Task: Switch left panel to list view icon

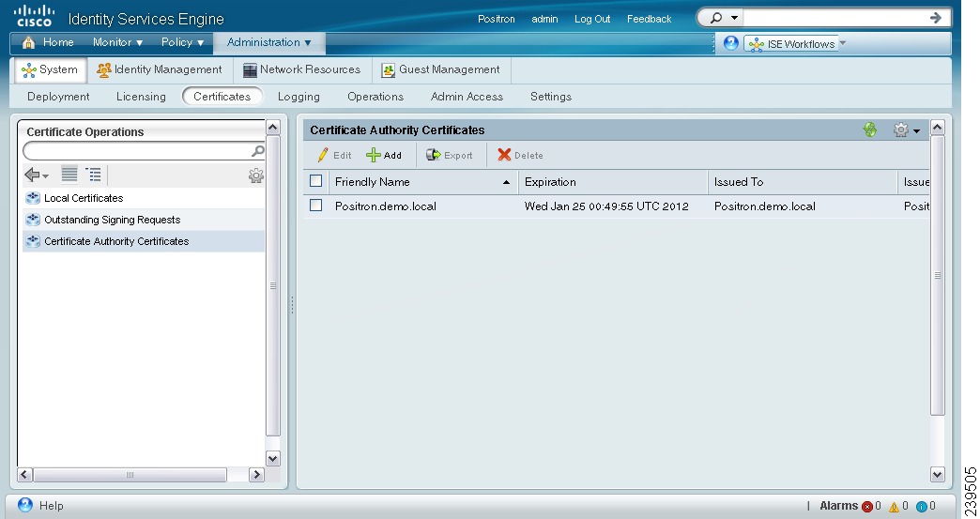Action: (69, 175)
